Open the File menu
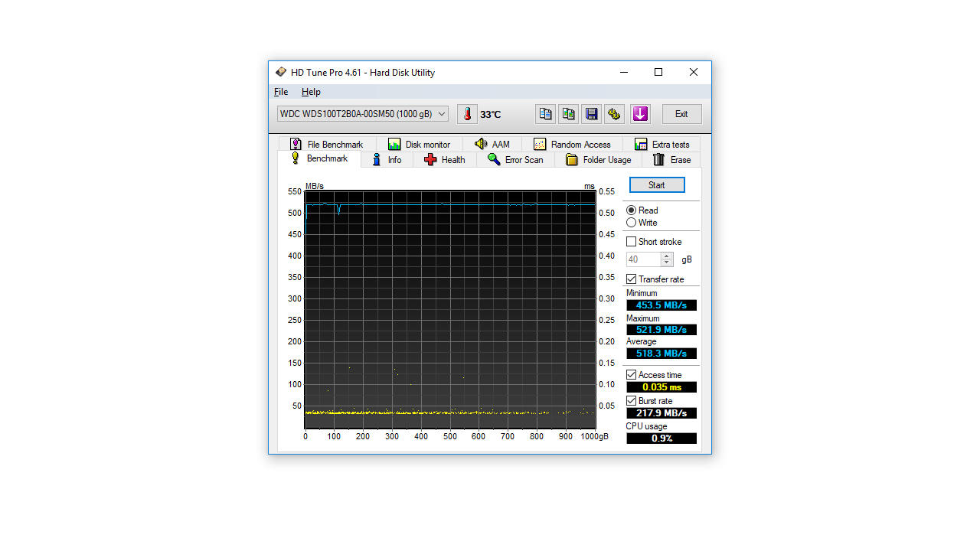This screenshot has width=980, height=551. click(x=281, y=92)
